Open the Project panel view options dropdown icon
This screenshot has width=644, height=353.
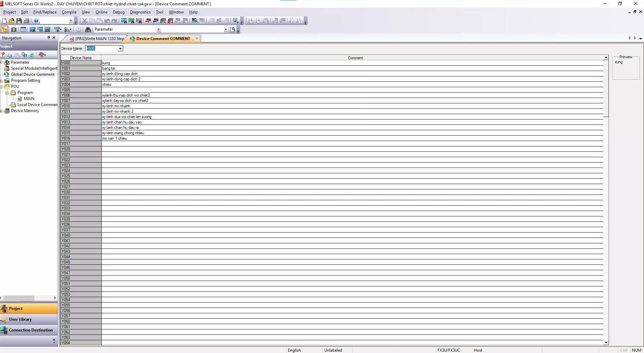(42, 55)
